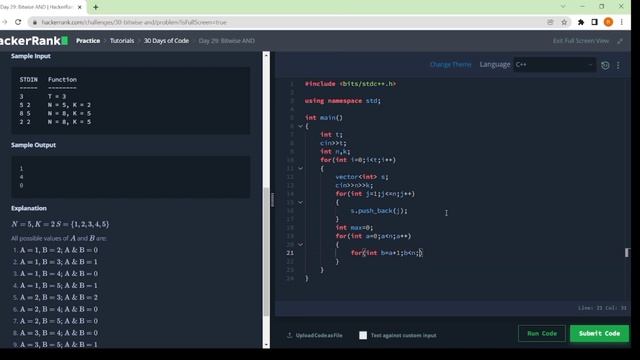Reload the page with the refresh icon
This screenshot has height=360, width=640.
pyautogui.click(x=18, y=22)
